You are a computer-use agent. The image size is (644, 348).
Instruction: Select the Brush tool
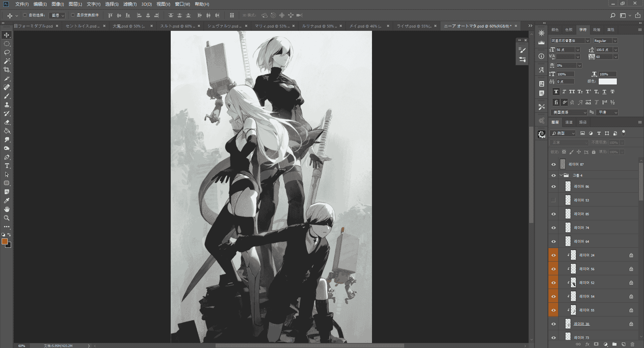pyautogui.click(x=7, y=96)
